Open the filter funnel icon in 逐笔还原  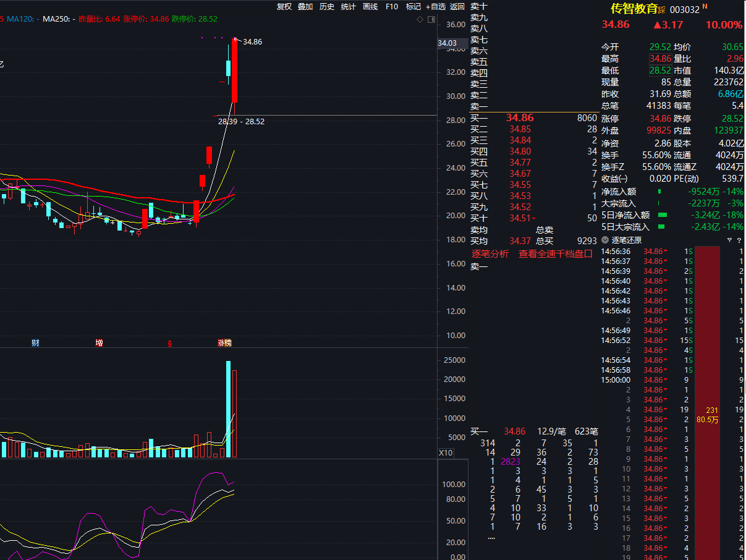[x=729, y=240]
